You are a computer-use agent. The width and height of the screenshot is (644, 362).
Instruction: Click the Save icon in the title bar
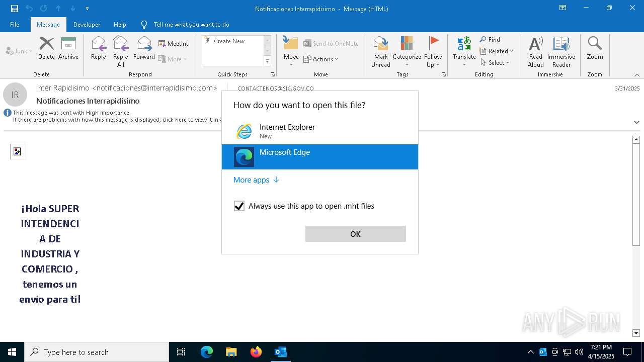15,9
